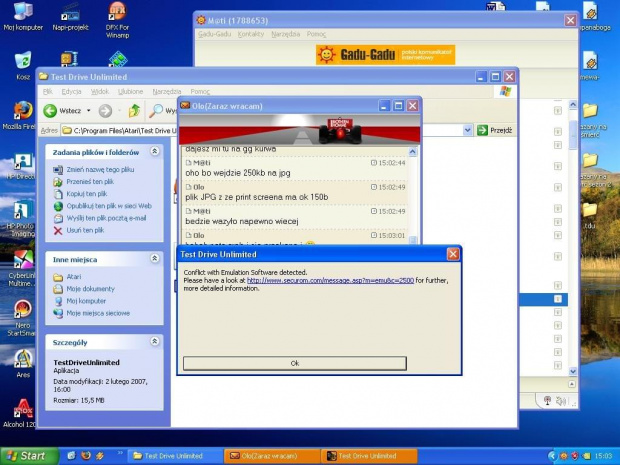Click the Explorer search magnifier icon
The height and width of the screenshot is (465, 620).
click(156, 111)
